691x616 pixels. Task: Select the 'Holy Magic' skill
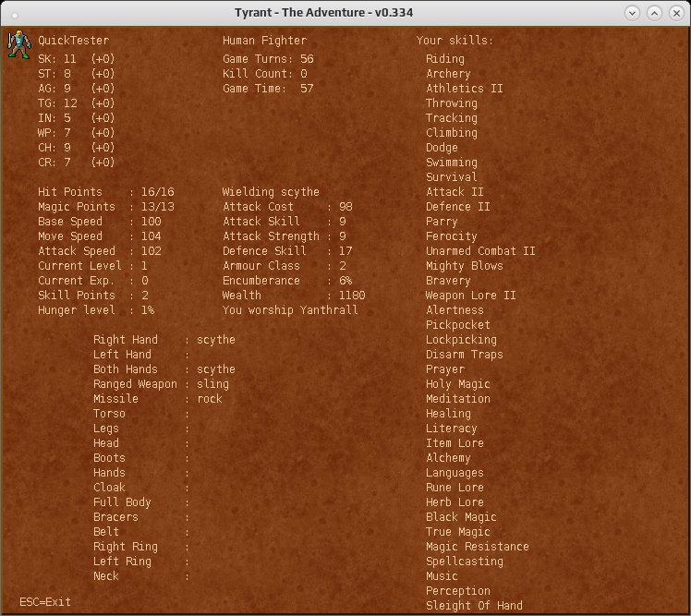(x=458, y=384)
